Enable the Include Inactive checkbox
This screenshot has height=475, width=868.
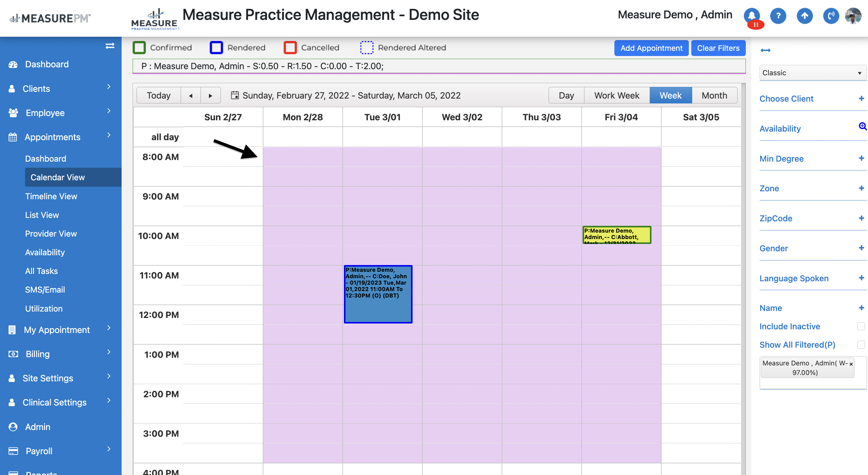[861, 326]
